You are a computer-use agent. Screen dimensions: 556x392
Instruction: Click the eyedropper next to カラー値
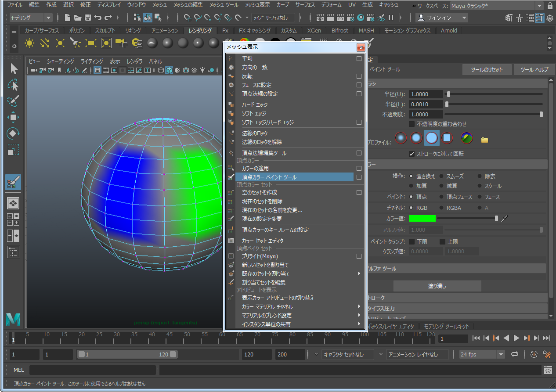504,219
